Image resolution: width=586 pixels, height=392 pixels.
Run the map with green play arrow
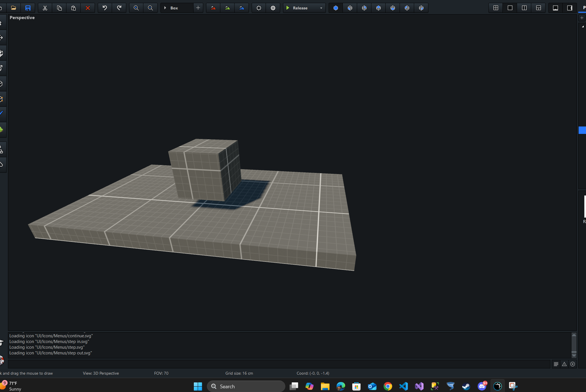point(288,8)
